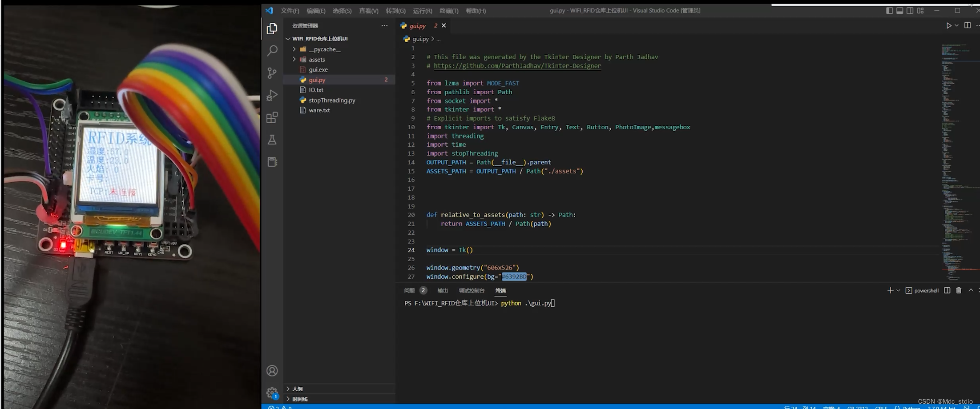
Task: Split the terminal panel
Action: [947, 290]
